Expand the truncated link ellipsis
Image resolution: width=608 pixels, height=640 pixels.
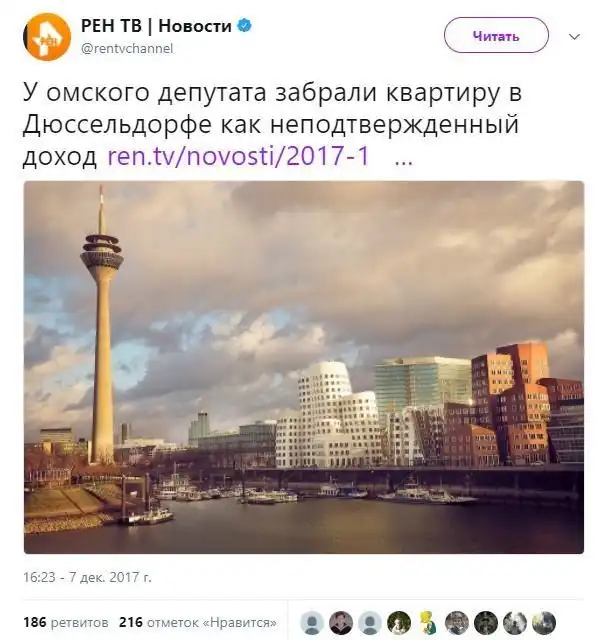(x=404, y=157)
